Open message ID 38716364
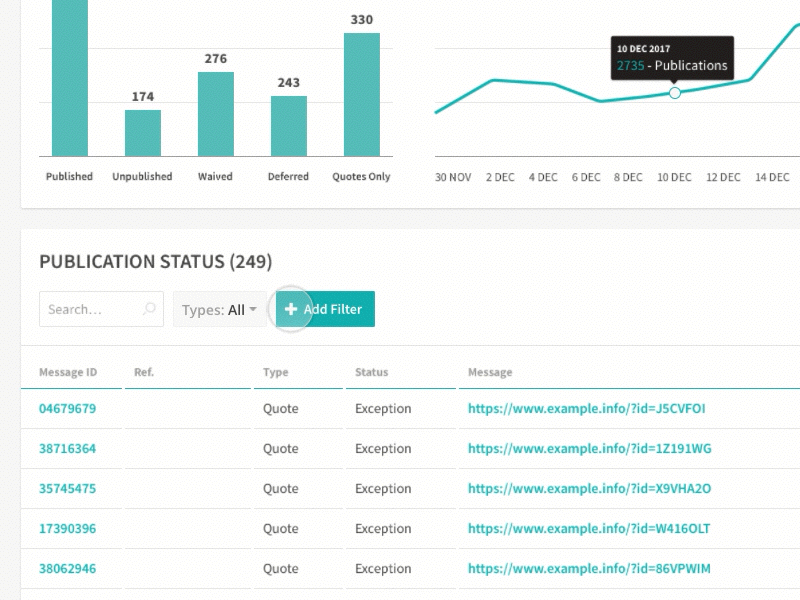 coord(67,449)
